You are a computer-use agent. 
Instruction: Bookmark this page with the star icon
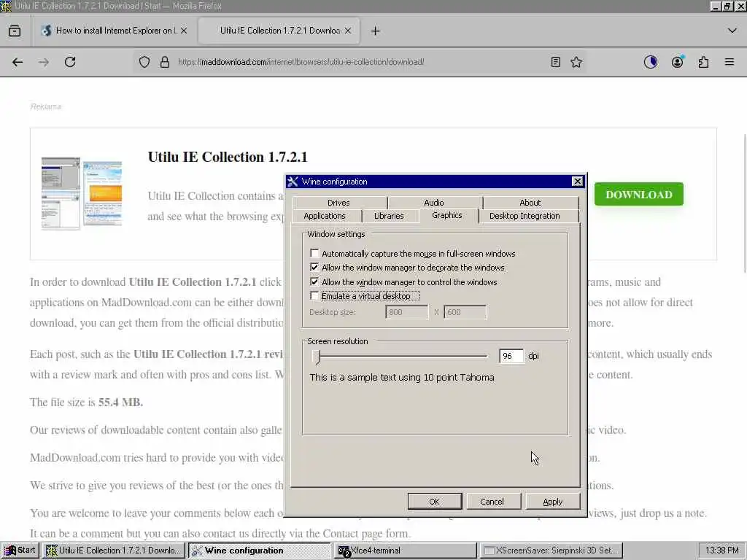pos(576,62)
